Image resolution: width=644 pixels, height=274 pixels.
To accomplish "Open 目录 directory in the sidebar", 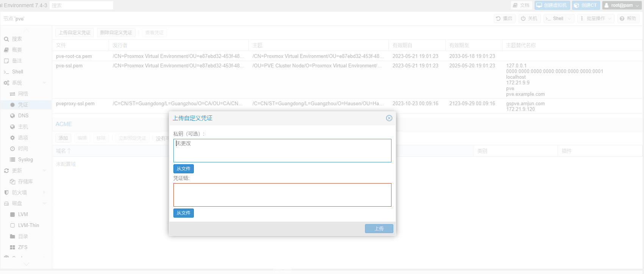I will 23,237.
